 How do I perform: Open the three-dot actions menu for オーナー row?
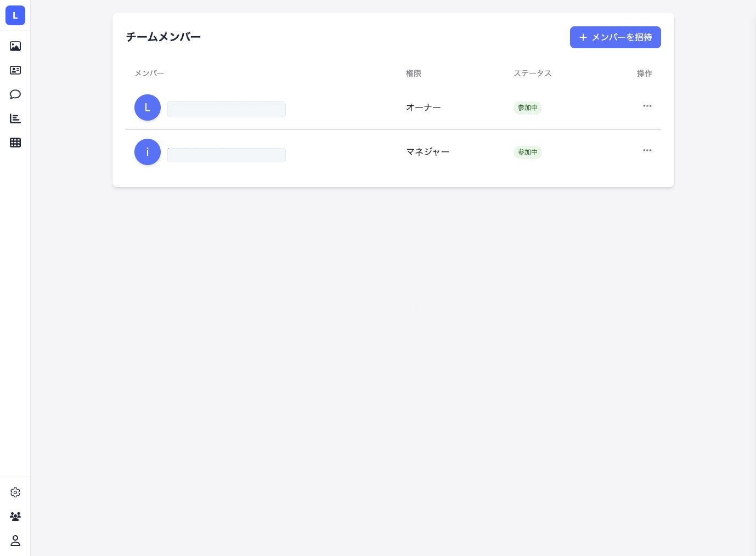point(647,106)
